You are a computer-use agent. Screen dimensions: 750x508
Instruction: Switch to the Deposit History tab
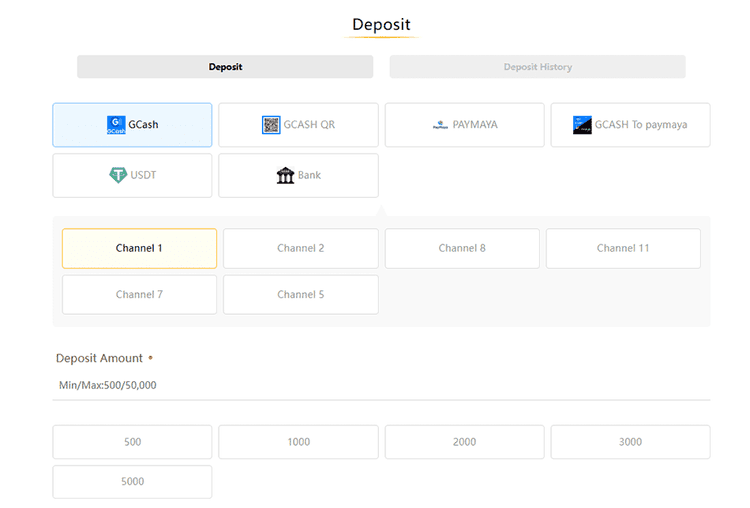tap(537, 66)
